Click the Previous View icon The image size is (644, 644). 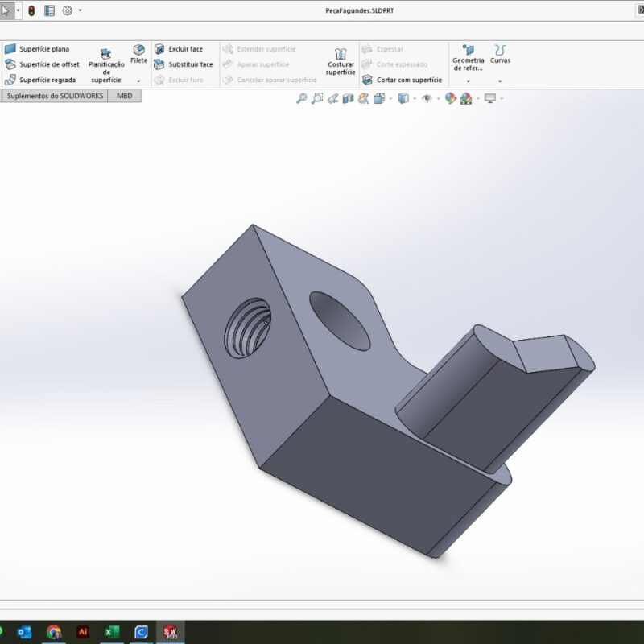(x=332, y=98)
